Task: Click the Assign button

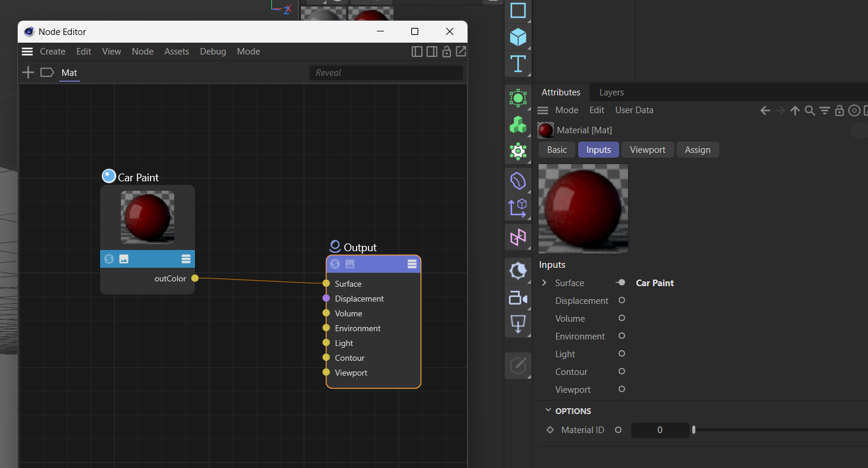Action: [x=697, y=150]
